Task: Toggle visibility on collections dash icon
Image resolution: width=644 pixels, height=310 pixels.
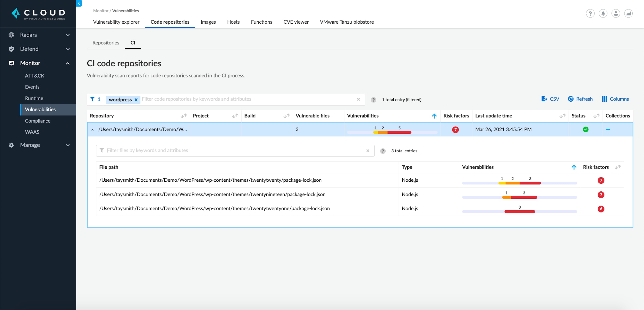Action: (608, 129)
